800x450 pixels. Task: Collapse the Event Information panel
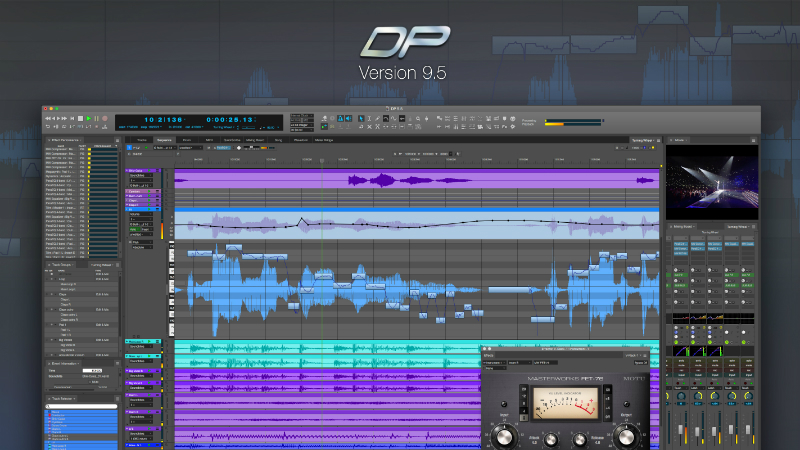coord(46,363)
